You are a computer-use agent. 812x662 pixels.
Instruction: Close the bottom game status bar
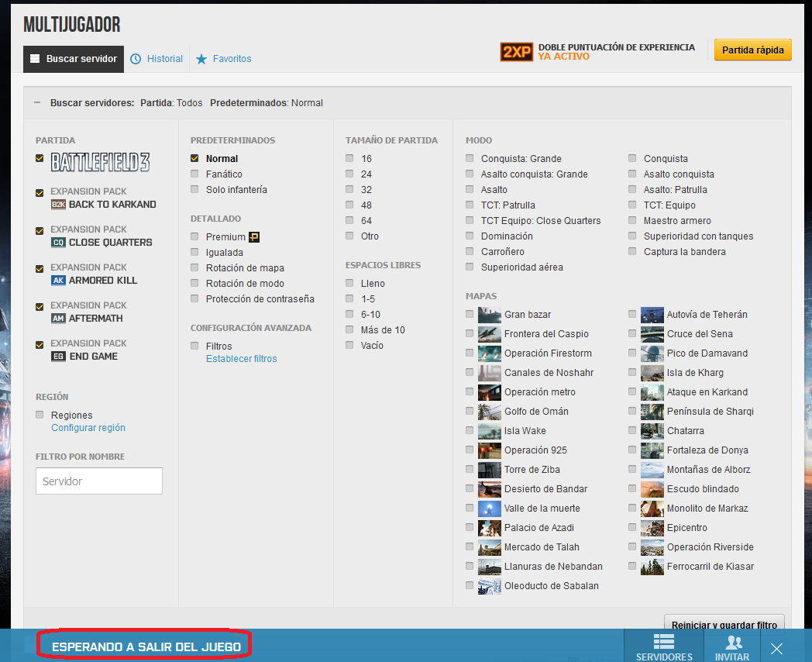776,649
